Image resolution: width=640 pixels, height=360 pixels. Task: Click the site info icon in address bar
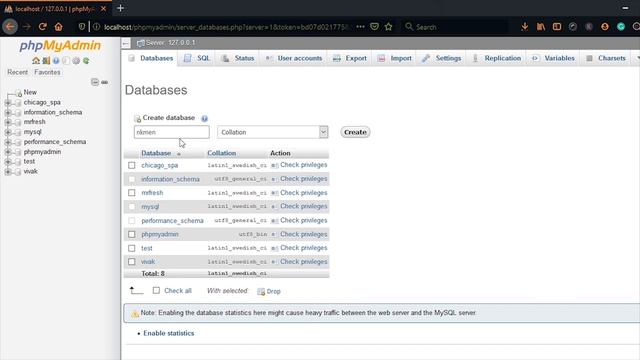tap(96, 27)
